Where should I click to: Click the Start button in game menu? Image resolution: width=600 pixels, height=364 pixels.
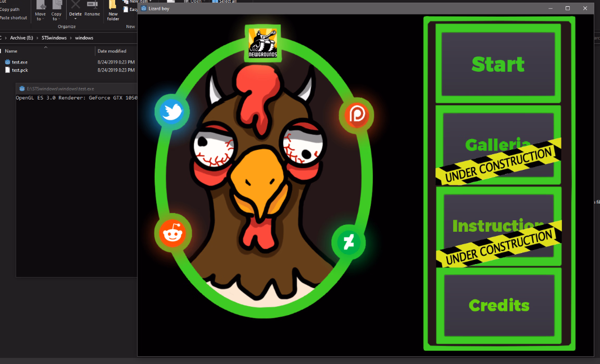coord(498,64)
